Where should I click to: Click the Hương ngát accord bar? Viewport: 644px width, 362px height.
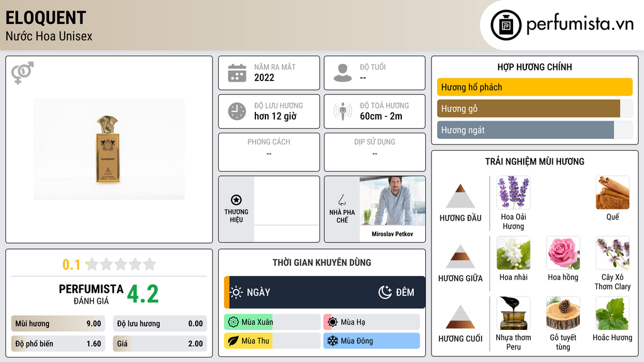tap(535, 130)
